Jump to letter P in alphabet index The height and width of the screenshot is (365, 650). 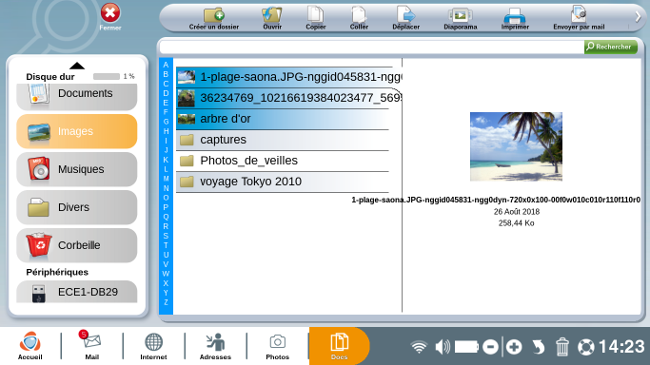click(166, 207)
